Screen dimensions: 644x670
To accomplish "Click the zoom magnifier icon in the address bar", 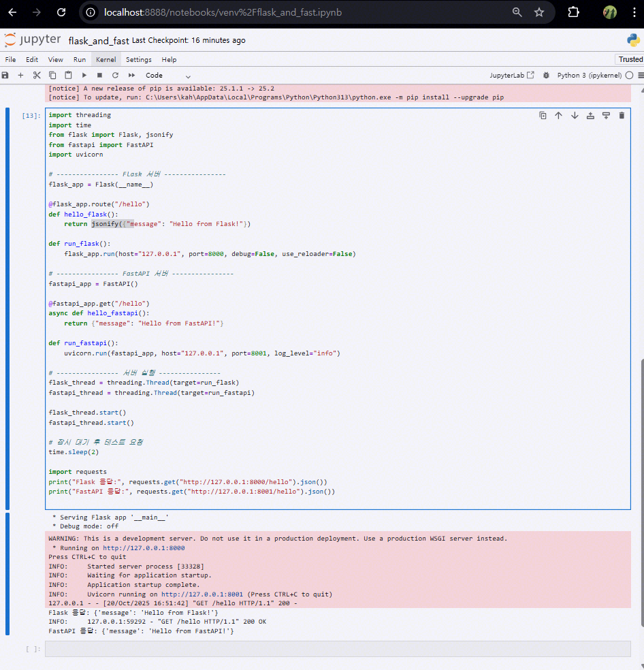I will point(517,12).
